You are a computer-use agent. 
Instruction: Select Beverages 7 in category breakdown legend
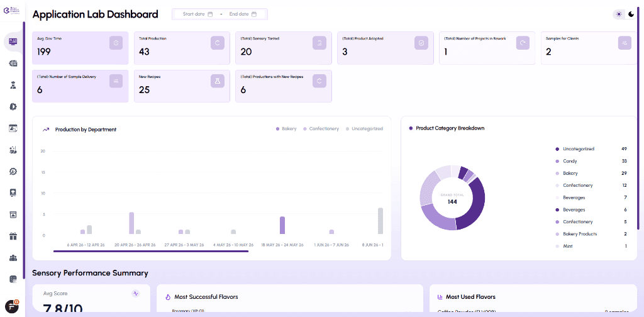591,197
